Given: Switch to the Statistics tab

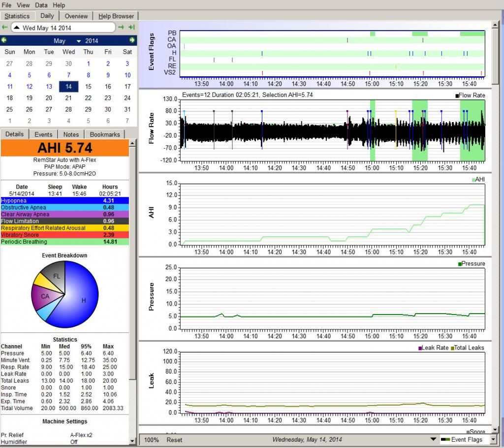Looking at the screenshot, I should coord(17,16).
